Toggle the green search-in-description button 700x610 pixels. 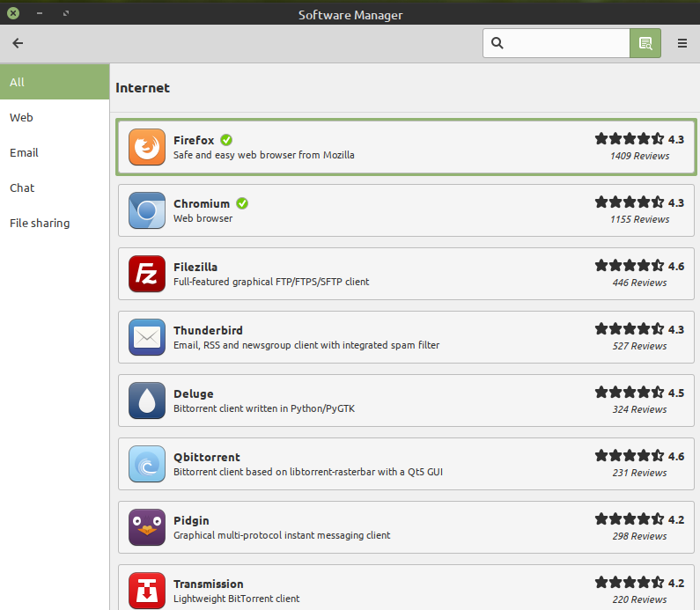pos(645,43)
